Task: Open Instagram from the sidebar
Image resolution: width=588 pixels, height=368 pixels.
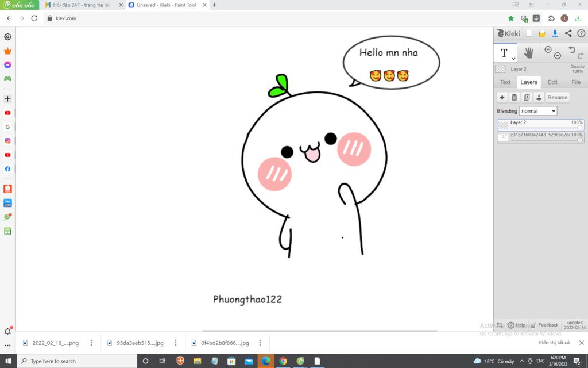Action: click(7, 141)
